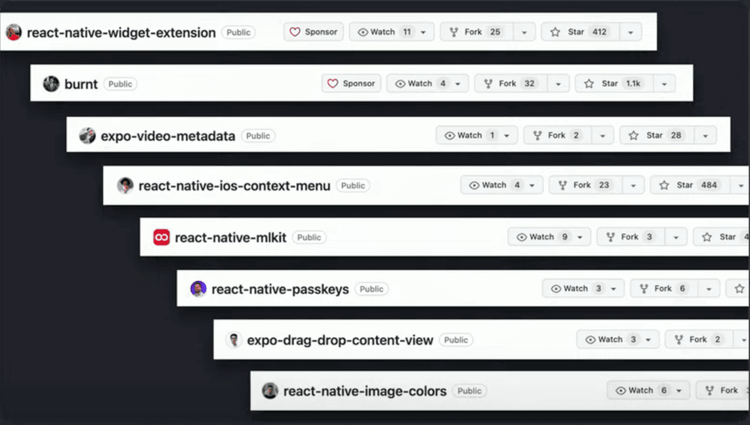
Task: Open star lists dropdown for burnt
Action: point(664,84)
